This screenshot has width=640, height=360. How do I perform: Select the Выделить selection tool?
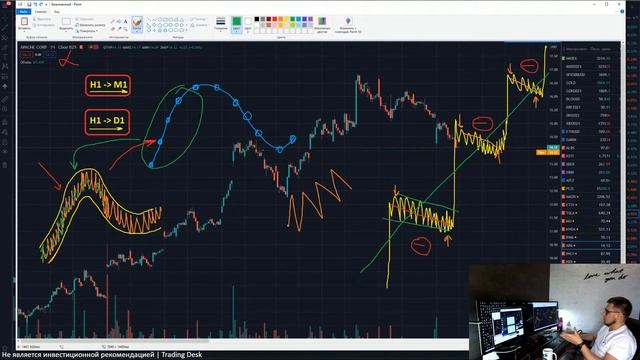pos(66,22)
